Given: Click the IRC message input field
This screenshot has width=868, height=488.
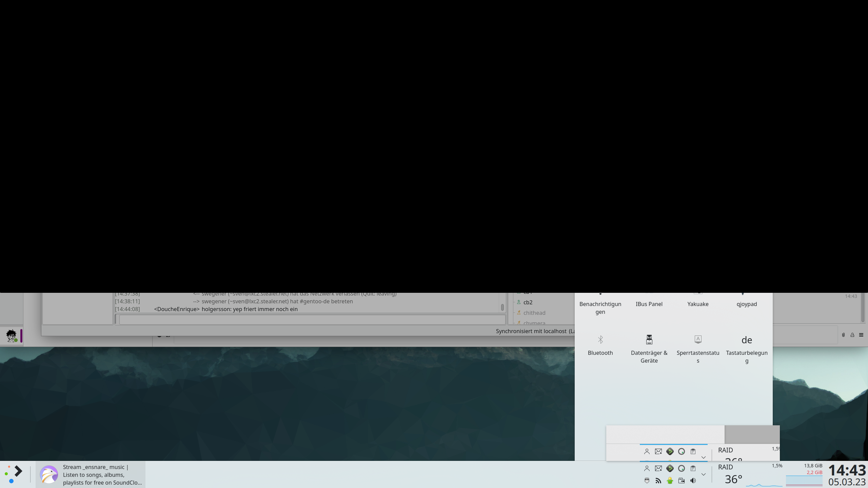Looking at the screenshot, I should [x=312, y=320].
